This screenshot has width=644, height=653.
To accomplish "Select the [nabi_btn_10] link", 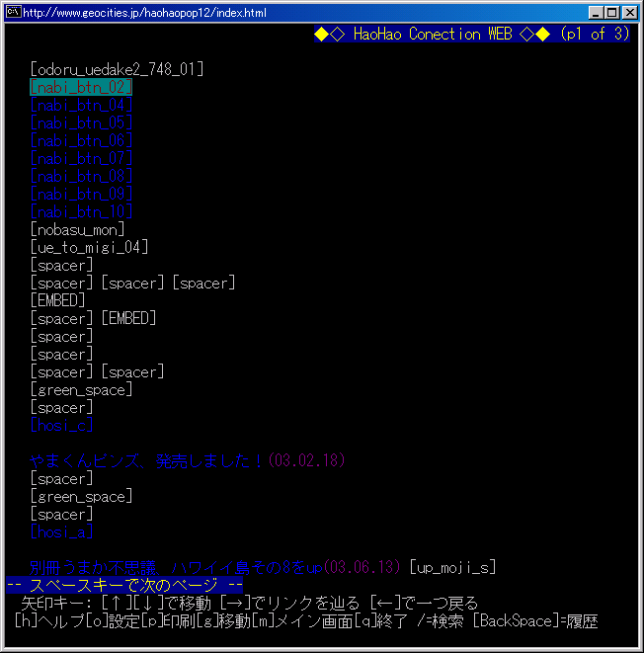I will (81, 212).
